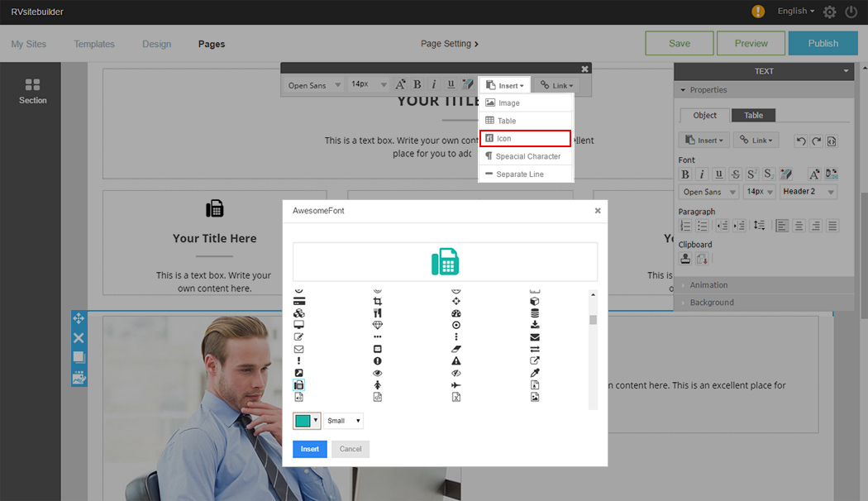Switch to the Table tab in Properties
The width and height of the screenshot is (868, 501).
pyautogui.click(x=753, y=116)
